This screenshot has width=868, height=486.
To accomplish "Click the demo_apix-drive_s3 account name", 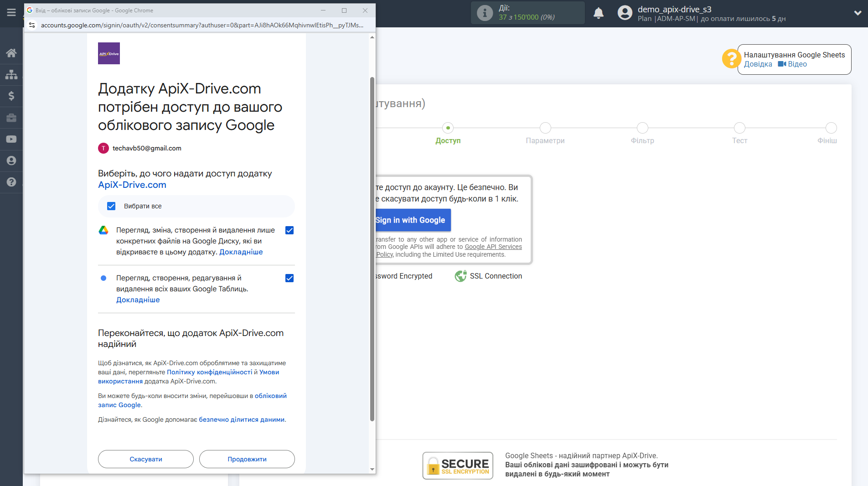I will coord(674,9).
